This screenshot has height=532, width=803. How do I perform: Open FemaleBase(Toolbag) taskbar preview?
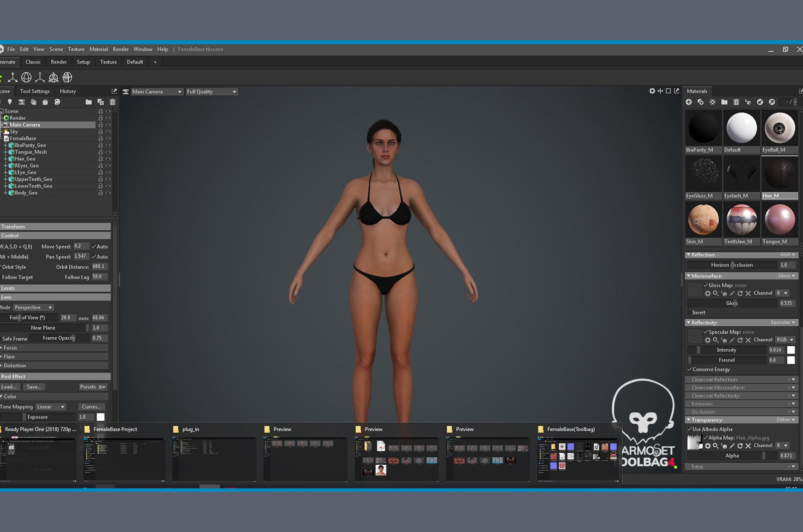[x=577, y=453]
